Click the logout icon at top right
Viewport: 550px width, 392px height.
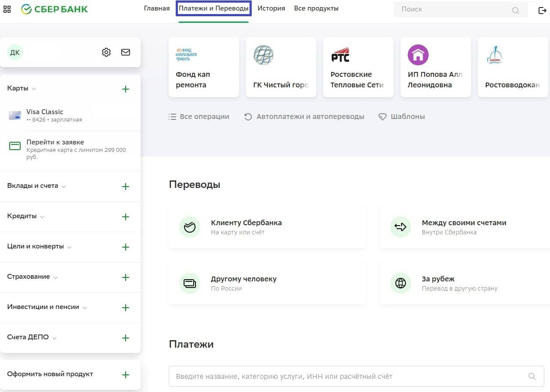[542, 10]
